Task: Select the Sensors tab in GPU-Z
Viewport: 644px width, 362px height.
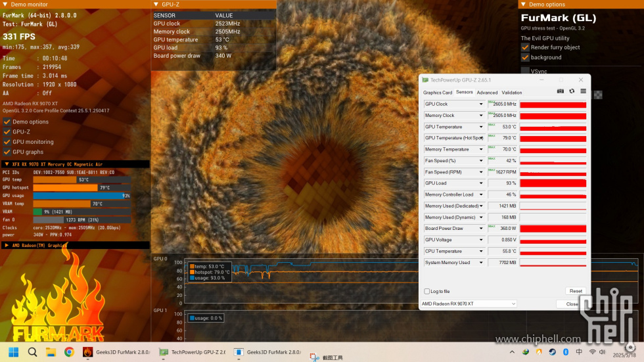Action: pyautogui.click(x=465, y=93)
